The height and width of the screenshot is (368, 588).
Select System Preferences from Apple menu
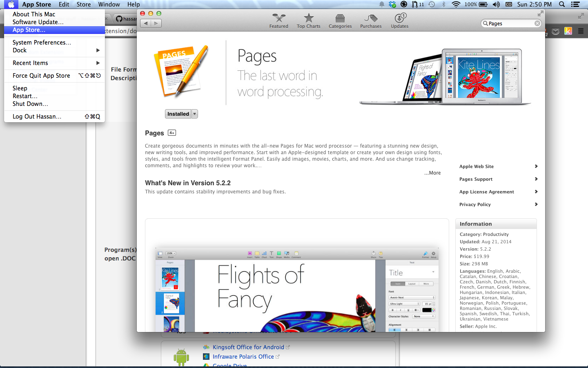[42, 43]
